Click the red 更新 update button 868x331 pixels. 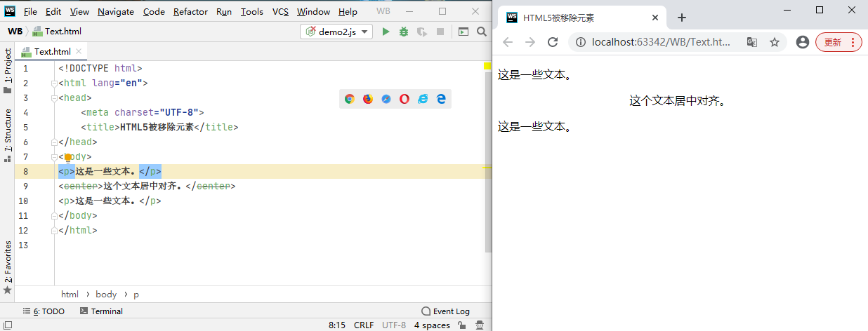(839, 42)
